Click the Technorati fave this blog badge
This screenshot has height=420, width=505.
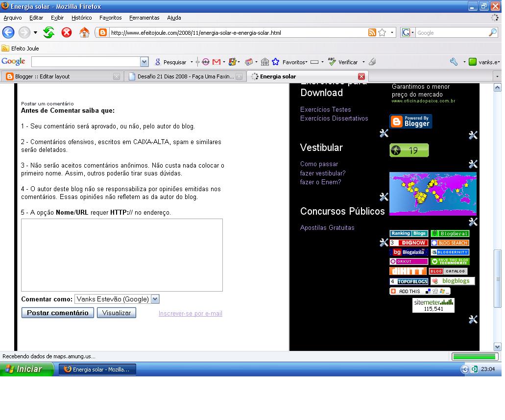[x=450, y=261]
